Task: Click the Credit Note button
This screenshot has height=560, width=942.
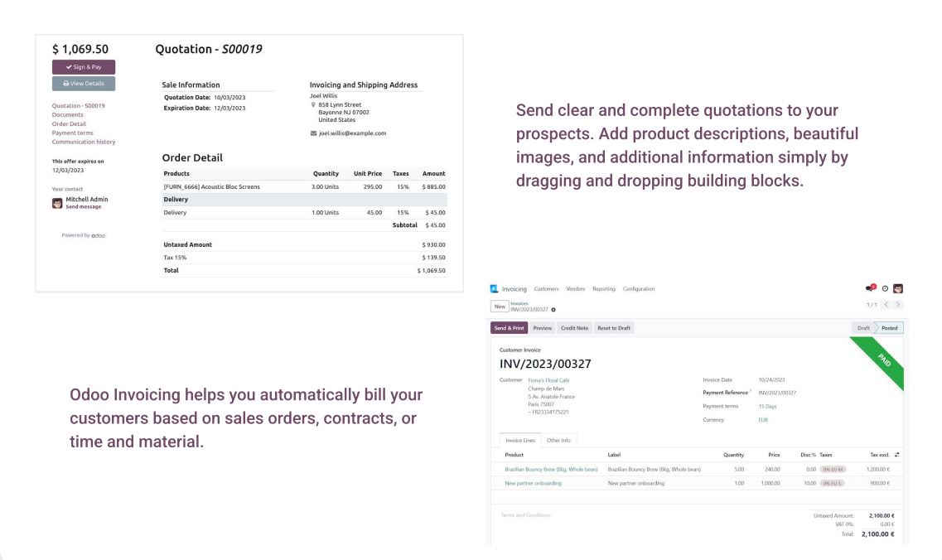Action: coord(574,328)
